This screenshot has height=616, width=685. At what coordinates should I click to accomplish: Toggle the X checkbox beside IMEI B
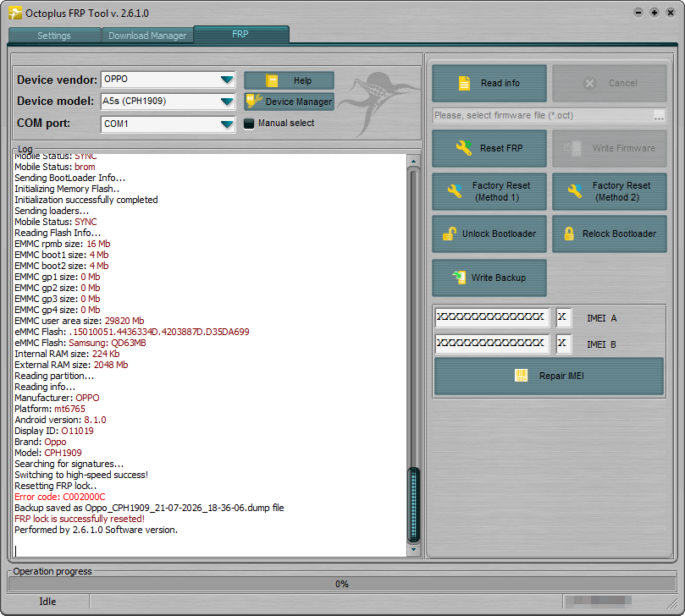pyautogui.click(x=564, y=344)
